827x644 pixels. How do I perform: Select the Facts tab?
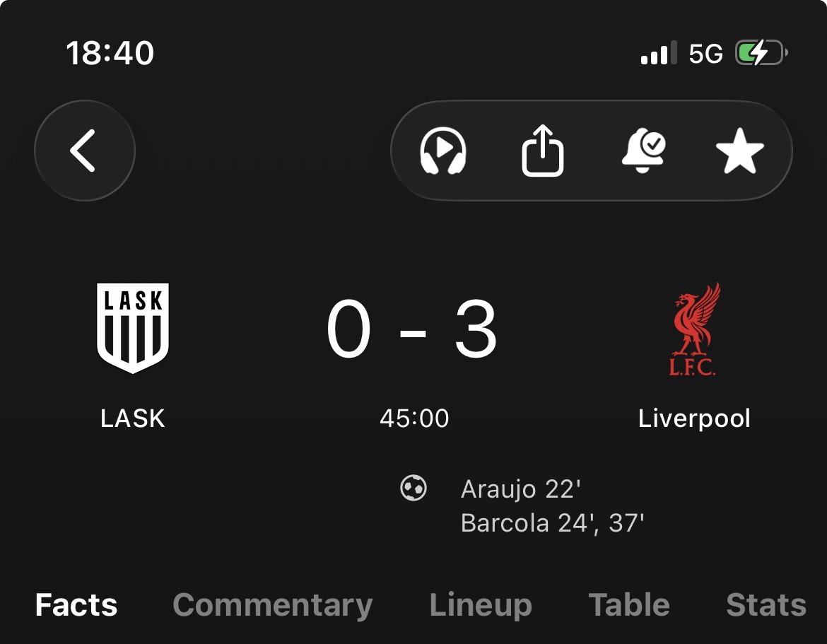pos(76,604)
